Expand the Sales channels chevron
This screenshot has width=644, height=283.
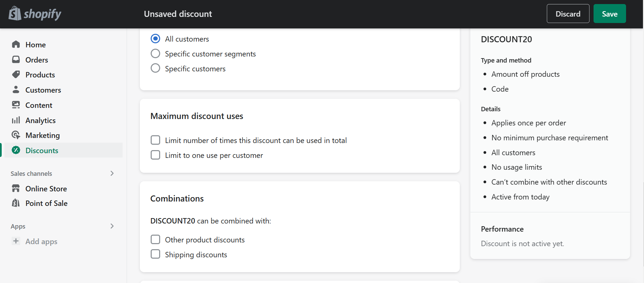click(112, 173)
